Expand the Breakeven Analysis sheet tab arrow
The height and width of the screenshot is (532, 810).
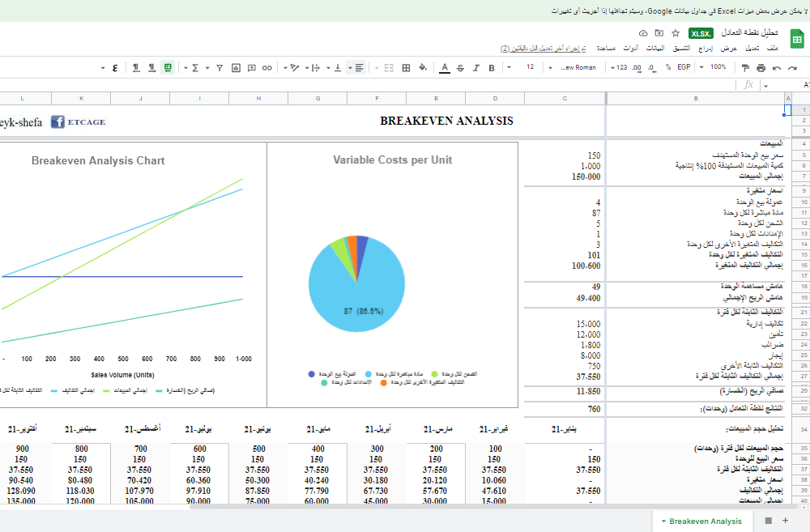[x=663, y=521]
